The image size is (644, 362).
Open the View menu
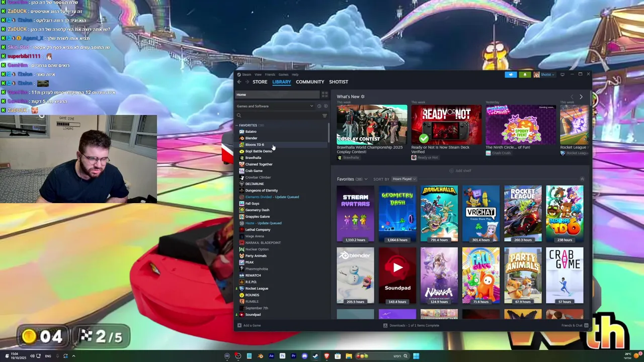[x=258, y=74]
